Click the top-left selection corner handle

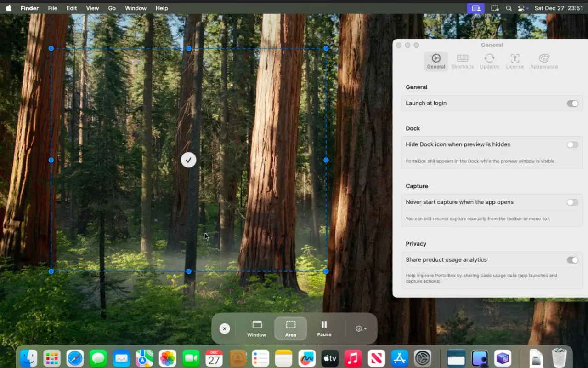click(x=51, y=48)
